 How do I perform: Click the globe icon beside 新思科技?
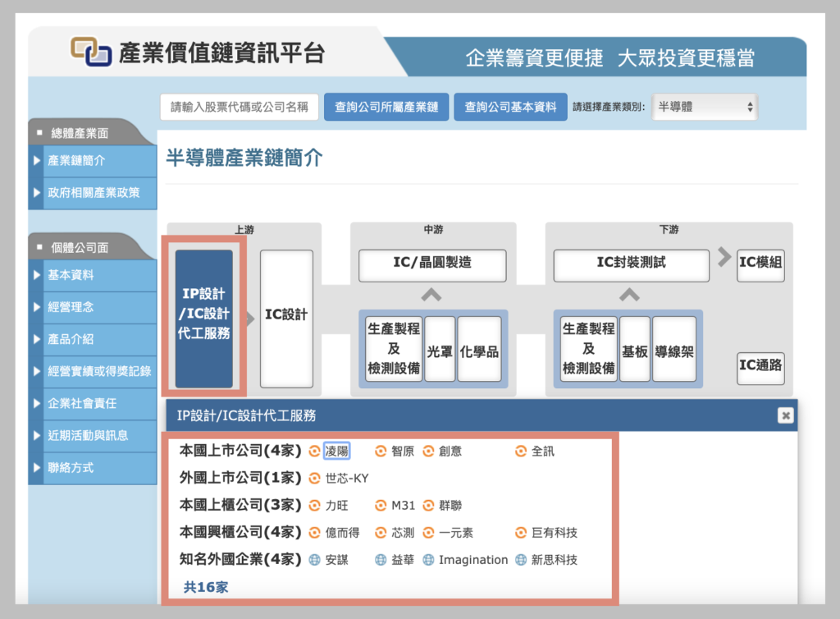521,560
